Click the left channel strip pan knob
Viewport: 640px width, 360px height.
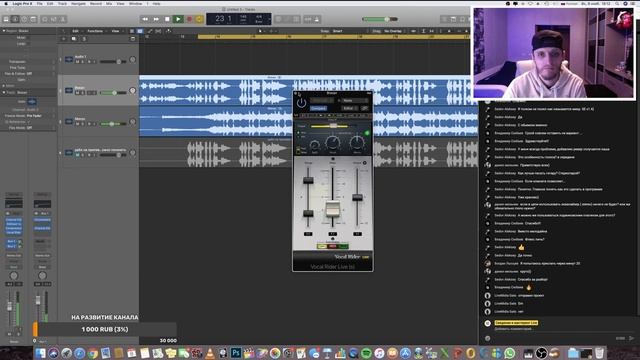click(13, 276)
